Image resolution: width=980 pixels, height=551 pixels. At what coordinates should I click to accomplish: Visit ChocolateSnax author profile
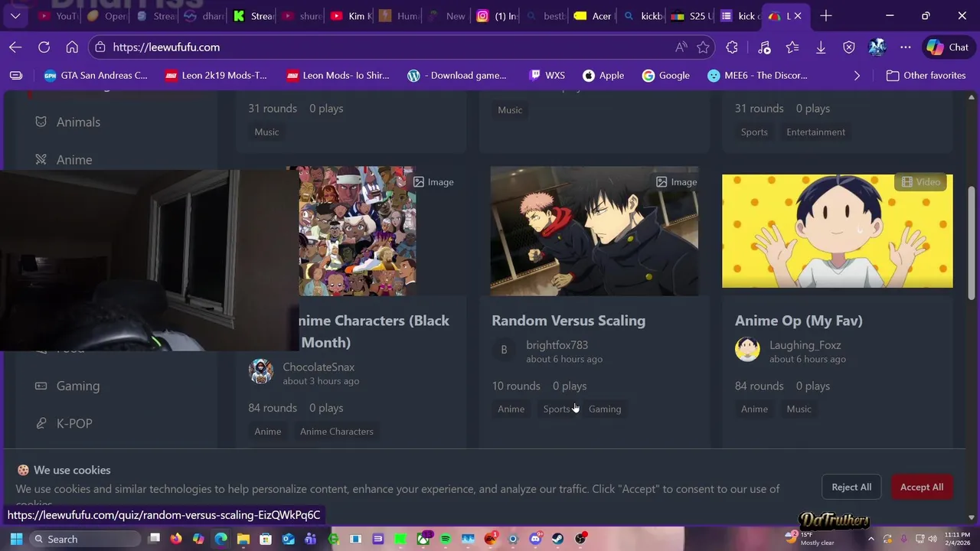(318, 367)
